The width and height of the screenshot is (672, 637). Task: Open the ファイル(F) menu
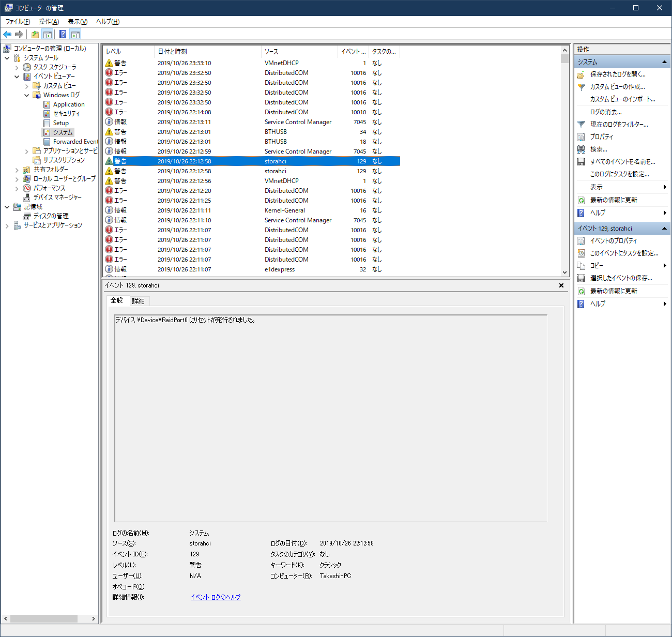[18, 22]
